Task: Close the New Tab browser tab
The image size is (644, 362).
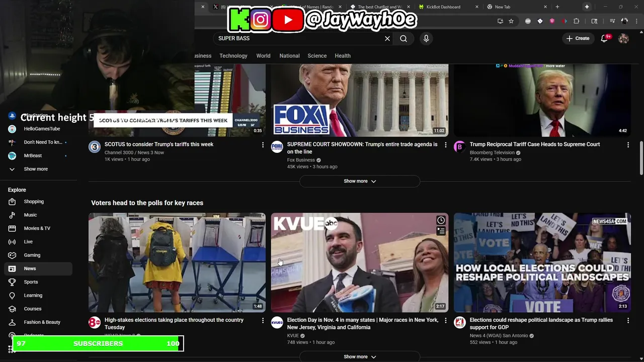Action: (545, 7)
